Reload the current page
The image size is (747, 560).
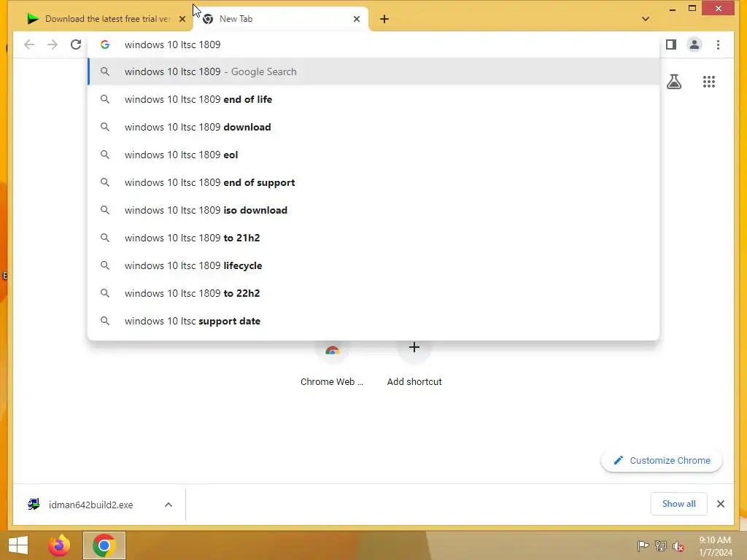tap(76, 44)
